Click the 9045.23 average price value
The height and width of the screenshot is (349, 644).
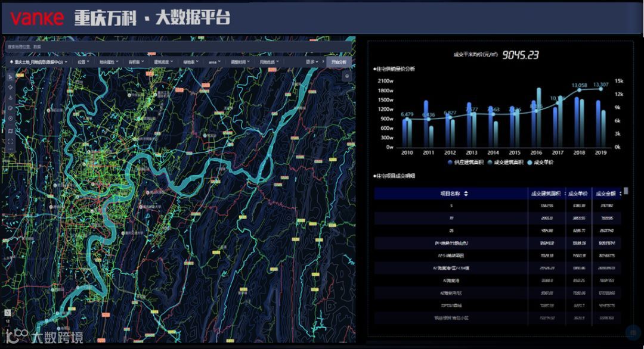pos(521,55)
